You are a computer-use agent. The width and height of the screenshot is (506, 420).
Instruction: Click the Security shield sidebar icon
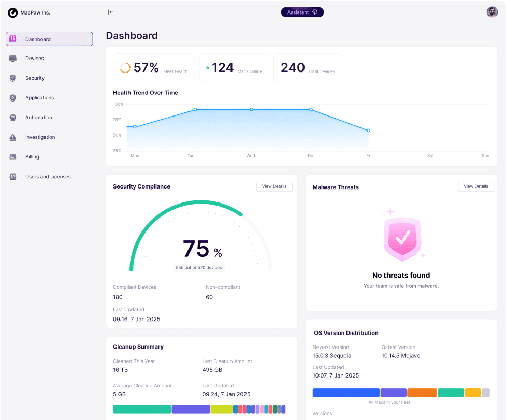tap(13, 78)
